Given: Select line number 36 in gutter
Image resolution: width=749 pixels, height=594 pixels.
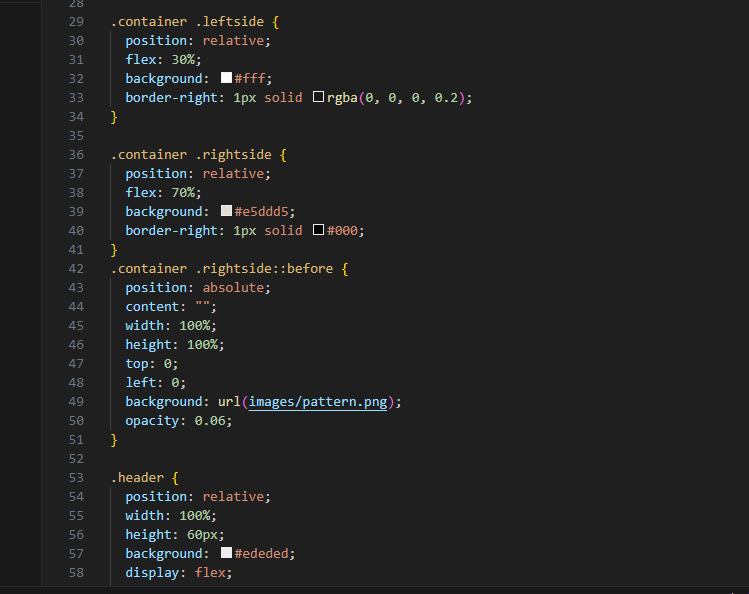Looking at the screenshot, I should click(76, 155).
